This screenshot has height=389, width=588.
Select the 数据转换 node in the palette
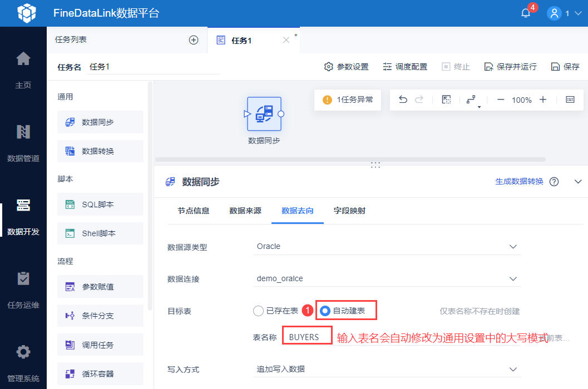click(101, 151)
